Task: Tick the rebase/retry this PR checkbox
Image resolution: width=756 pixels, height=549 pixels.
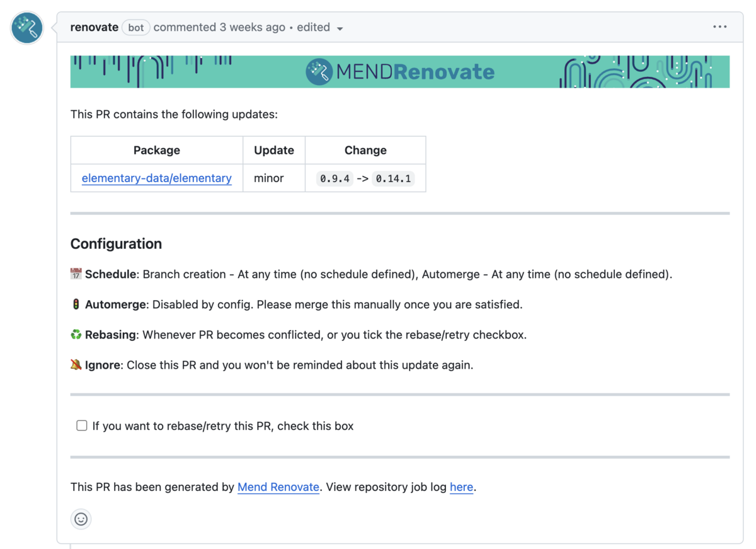Action: [82, 425]
